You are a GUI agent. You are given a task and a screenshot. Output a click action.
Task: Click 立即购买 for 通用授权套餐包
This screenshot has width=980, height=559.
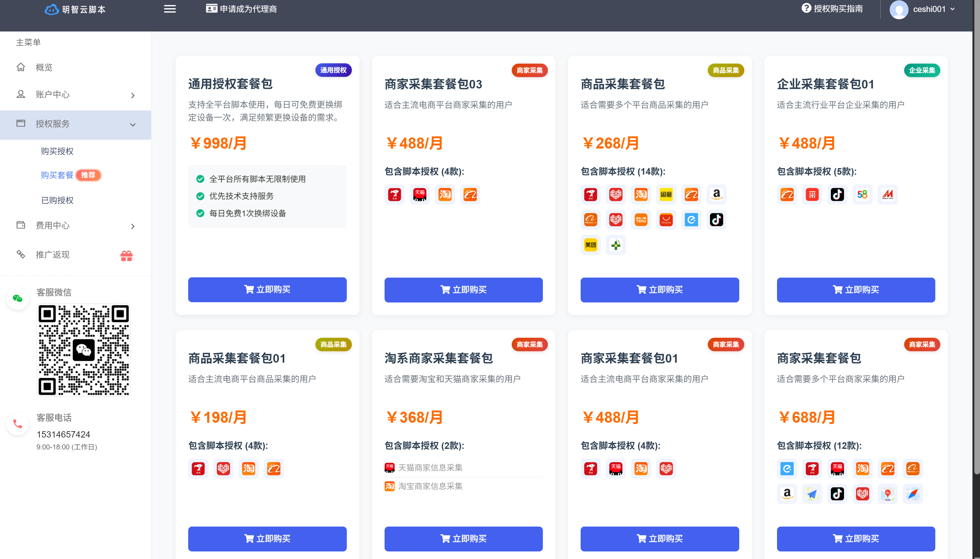(x=267, y=290)
